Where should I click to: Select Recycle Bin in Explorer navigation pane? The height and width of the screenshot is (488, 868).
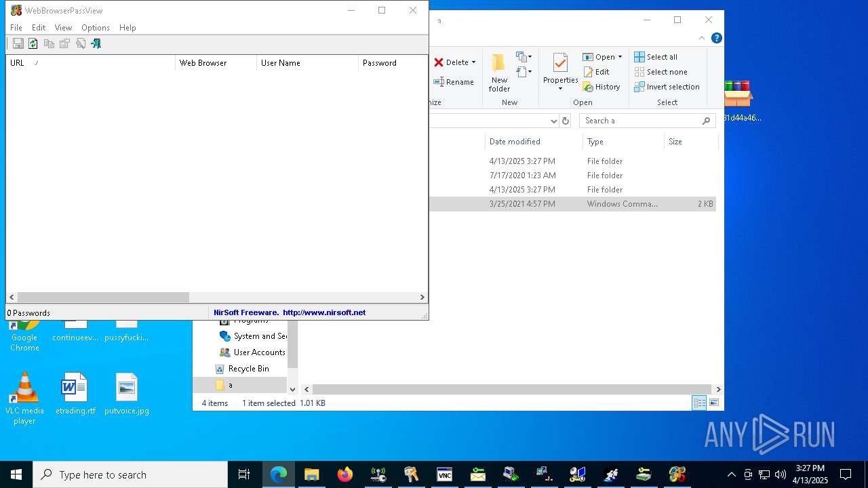click(242, 369)
